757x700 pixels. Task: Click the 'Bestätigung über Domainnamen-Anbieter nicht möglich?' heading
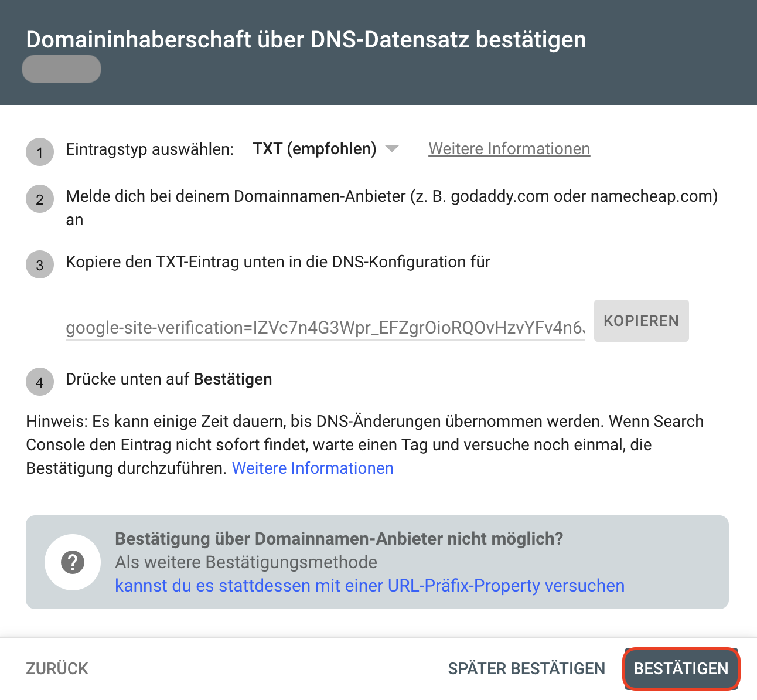pyautogui.click(x=339, y=539)
